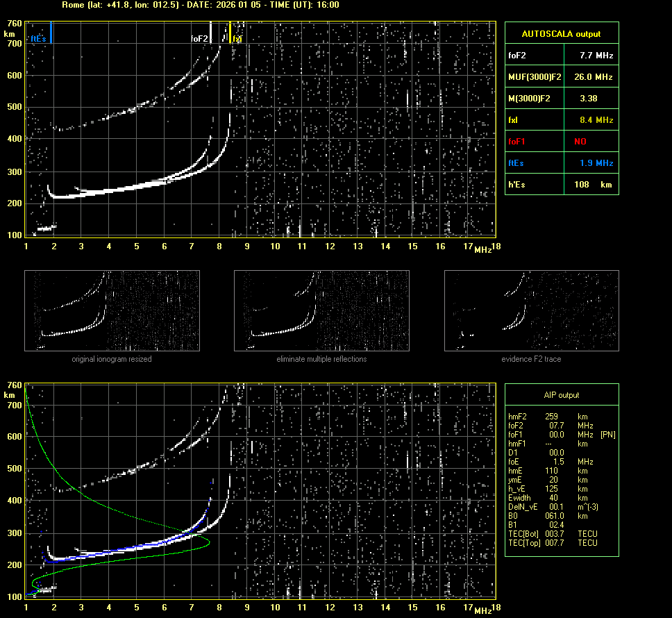Open the evidence F2 trace thumbnail
Screen dimensions: 672x618
point(531,310)
